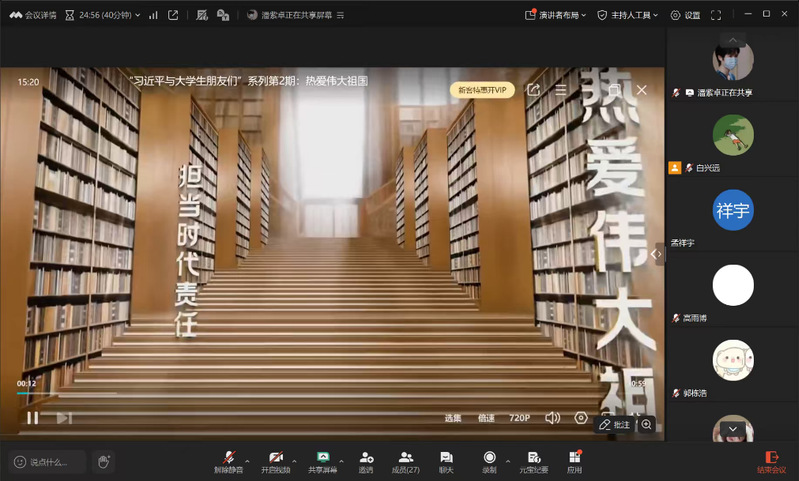Pause the video playback
Viewport: 799px width, 481px height.
pyautogui.click(x=32, y=418)
